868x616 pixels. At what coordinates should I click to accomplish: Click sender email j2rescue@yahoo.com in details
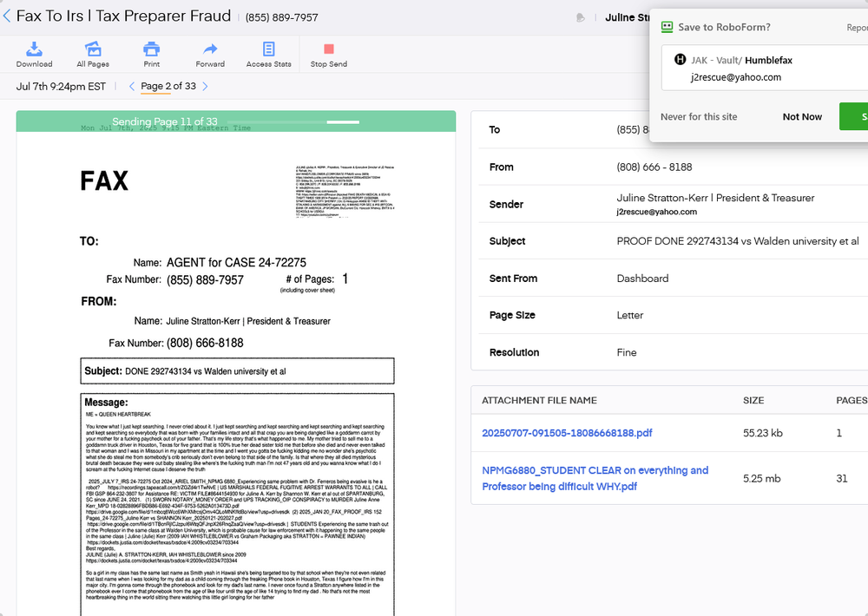coord(656,212)
